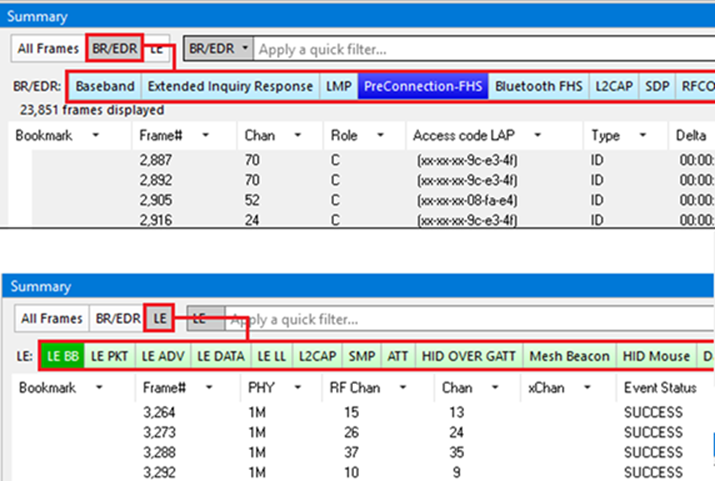Select LE LL protocol tab

click(x=272, y=356)
